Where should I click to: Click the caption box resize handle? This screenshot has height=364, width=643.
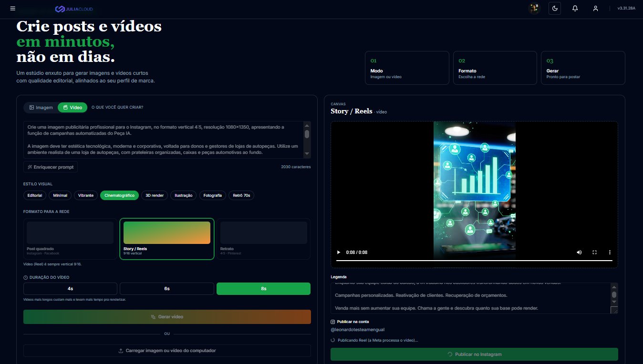614,310
